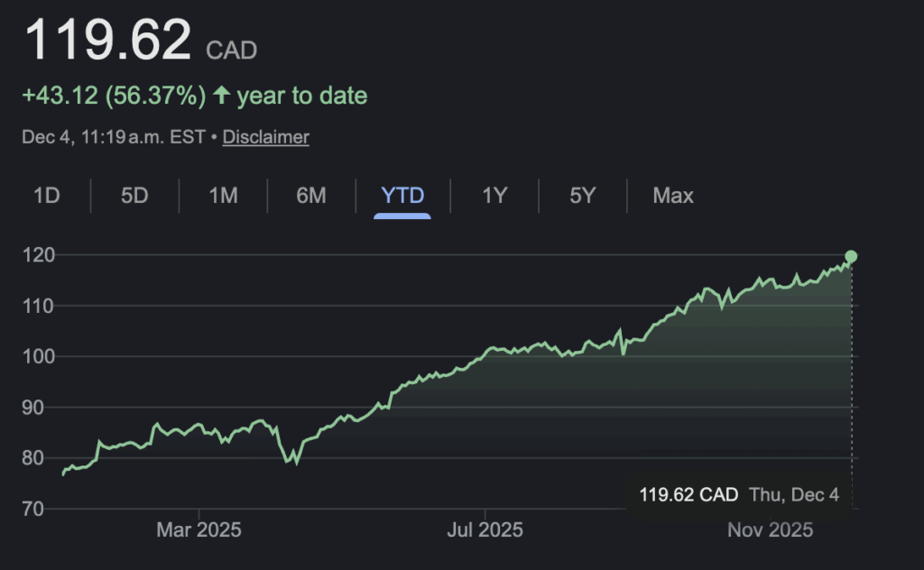This screenshot has height=570, width=924.
Task: Click the YTD tab
Action: (402, 195)
